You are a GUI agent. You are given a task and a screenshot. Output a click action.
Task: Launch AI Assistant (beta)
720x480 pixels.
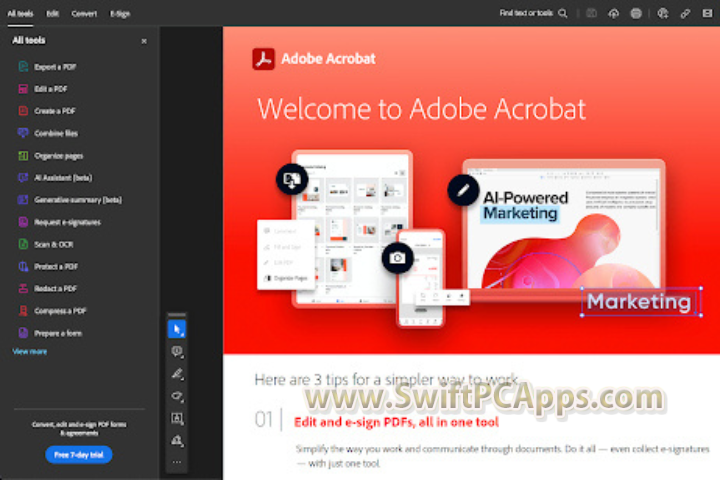pos(55,178)
